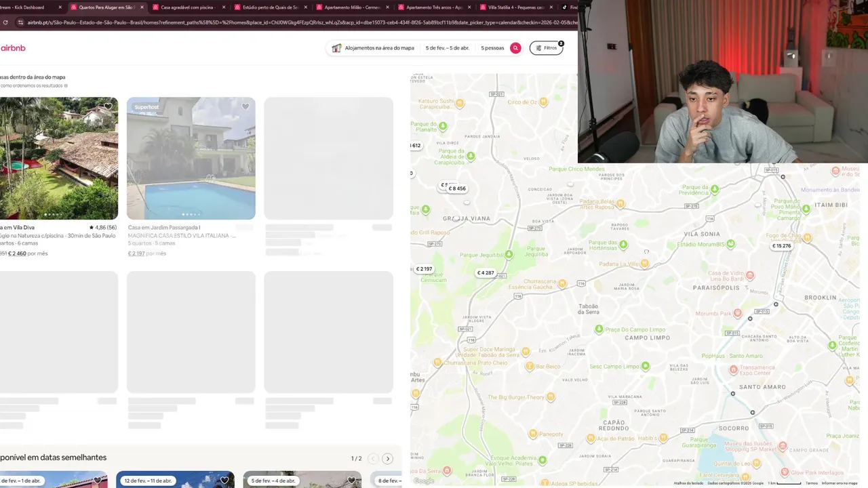Switch to Apartamento Milão tab
The width and height of the screenshot is (868, 488).
[352, 7]
